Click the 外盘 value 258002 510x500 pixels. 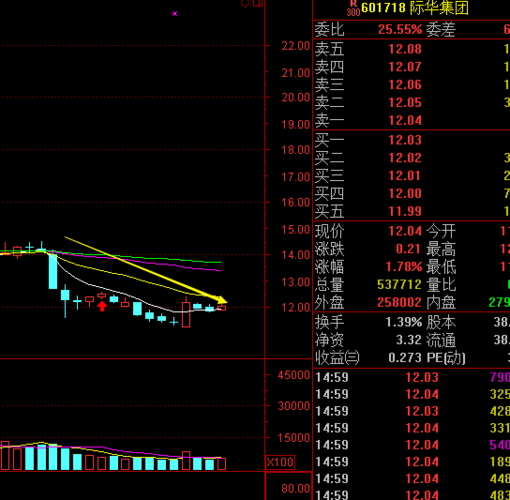click(x=399, y=302)
